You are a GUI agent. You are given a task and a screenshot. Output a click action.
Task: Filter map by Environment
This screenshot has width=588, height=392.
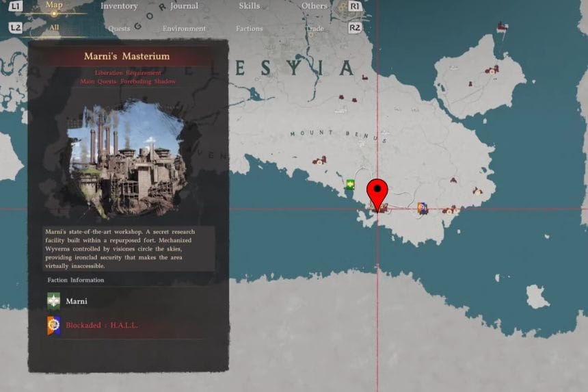pos(184,29)
